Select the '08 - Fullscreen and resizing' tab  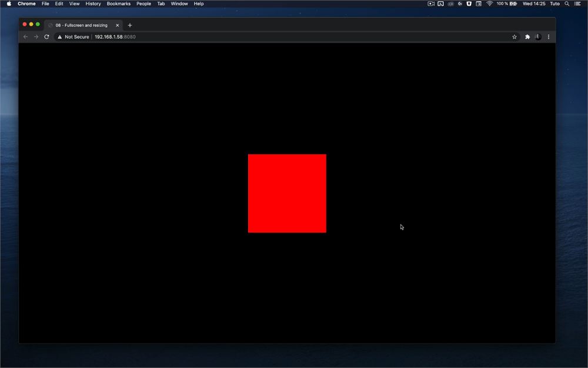click(x=83, y=25)
